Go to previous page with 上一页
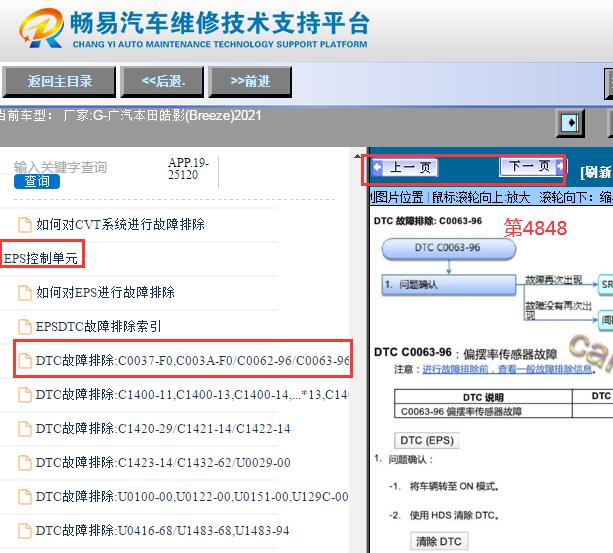The height and width of the screenshot is (553, 613). click(405, 168)
